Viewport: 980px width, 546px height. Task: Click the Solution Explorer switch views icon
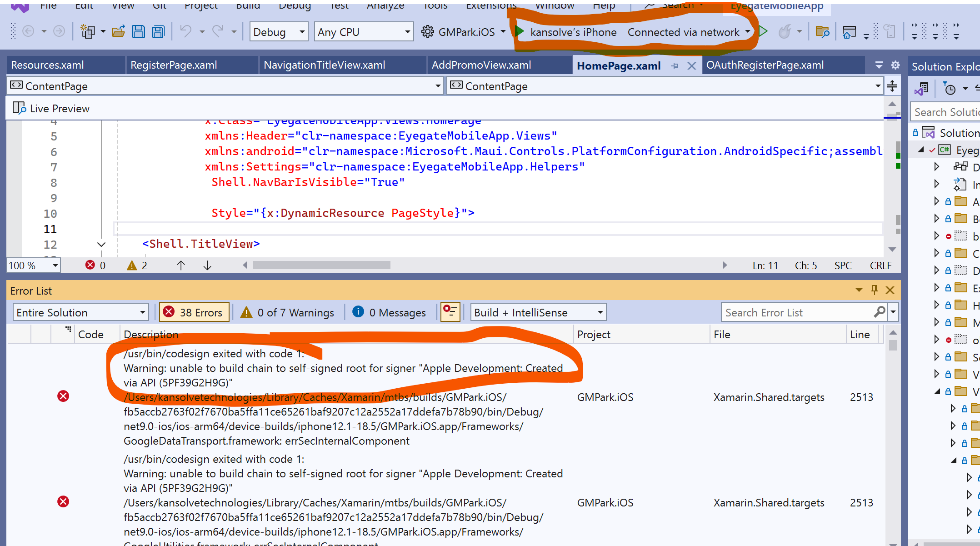(x=922, y=88)
